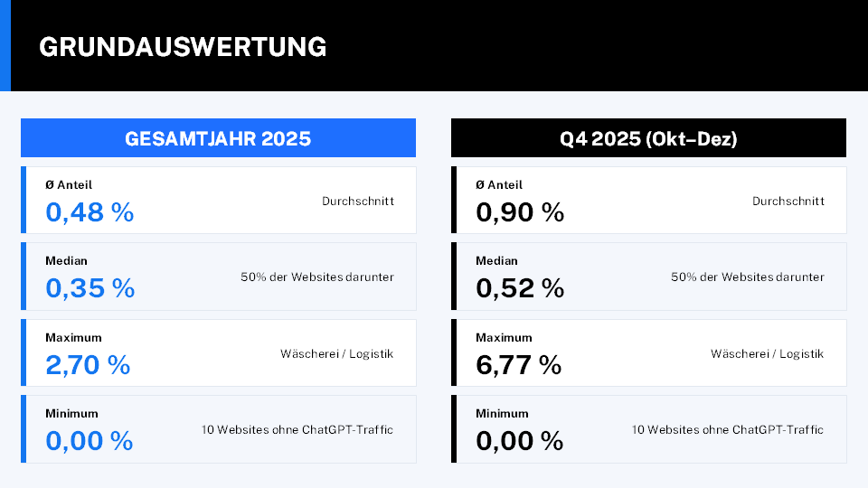
Task: Select Durchschnitt text beside 0,48 %
Action: (357, 201)
